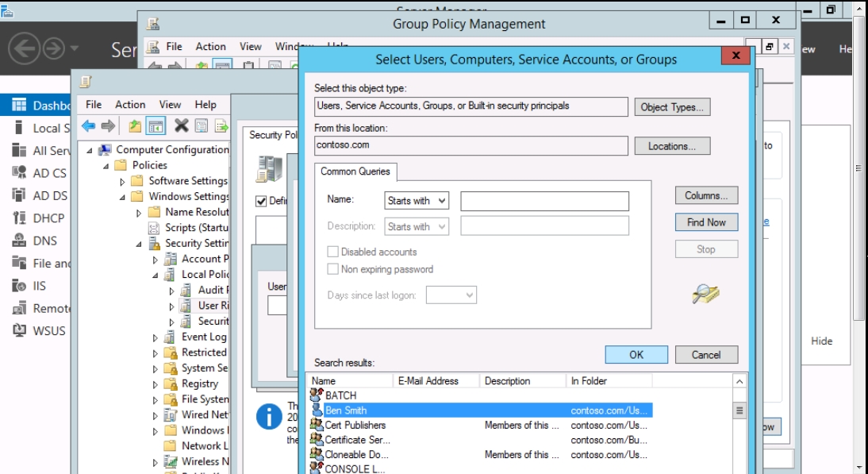The width and height of the screenshot is (868, 474).
Task: Click the Properties toolbar icon in policy editor
Action: click(x=202, y=126)
